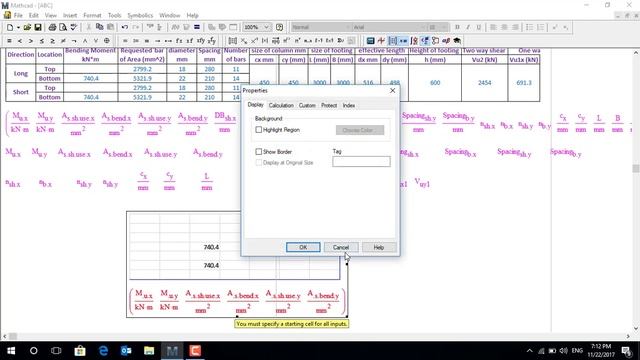Insert a matrix from the matrix toolbar
This screenshot has height=360, width=640.
point(233,41)
